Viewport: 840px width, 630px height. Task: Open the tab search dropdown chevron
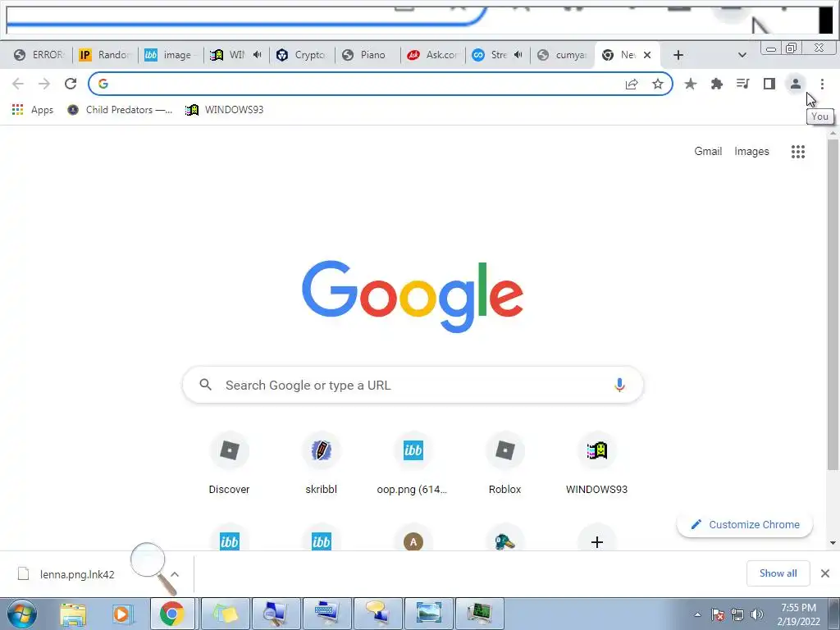click(742, 55)
